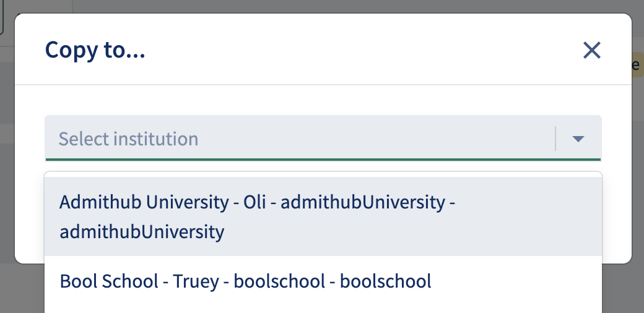The width and height of the screenshot is (644, 313).
Task: Click the separator line beside the dropdown caret
Action: click(555, 139)
